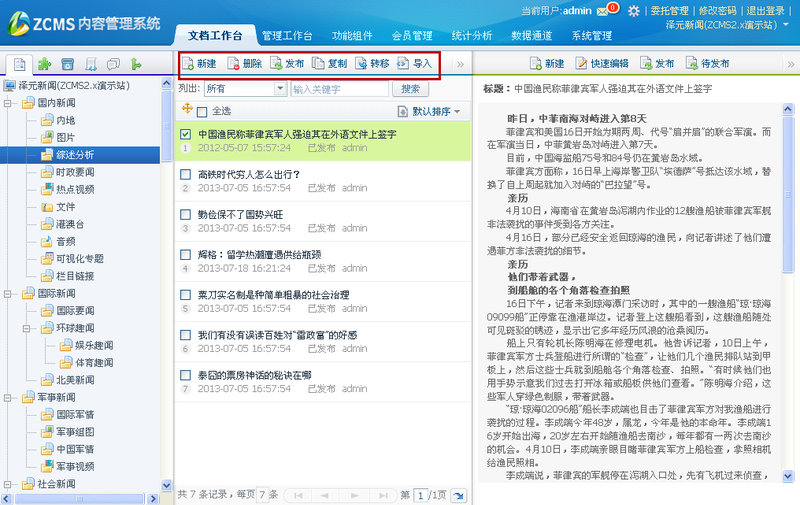Click the 退出登录 logout link

pyautogui.click(x=765, y=10)
